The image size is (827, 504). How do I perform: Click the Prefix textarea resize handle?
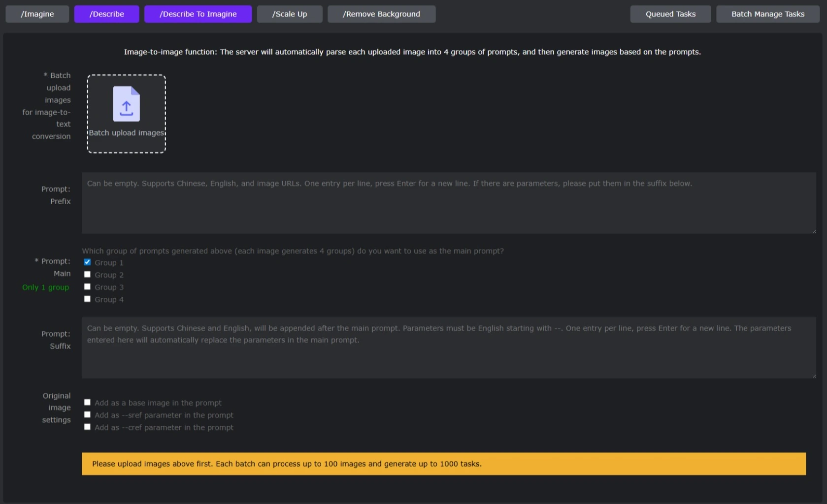click(x=814, y=231)
